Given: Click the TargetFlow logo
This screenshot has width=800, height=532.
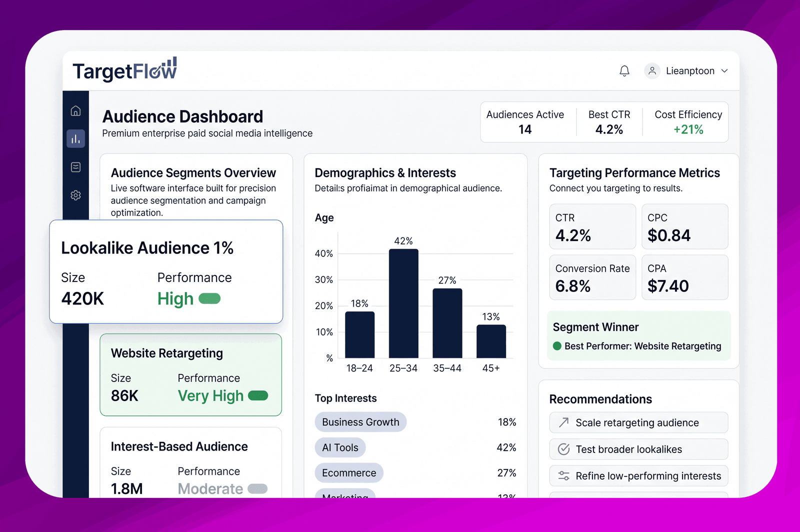Looking at the screenshot, I should tap(124, 70).
